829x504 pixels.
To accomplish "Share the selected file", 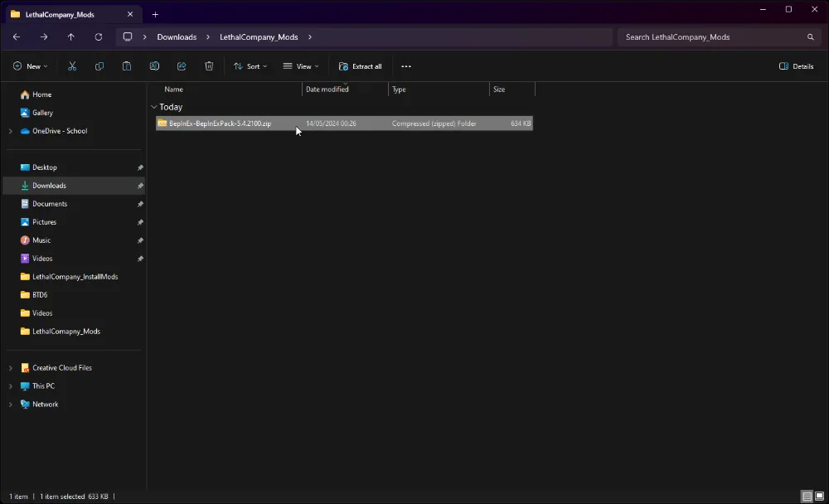I will (x=182, y=66).
